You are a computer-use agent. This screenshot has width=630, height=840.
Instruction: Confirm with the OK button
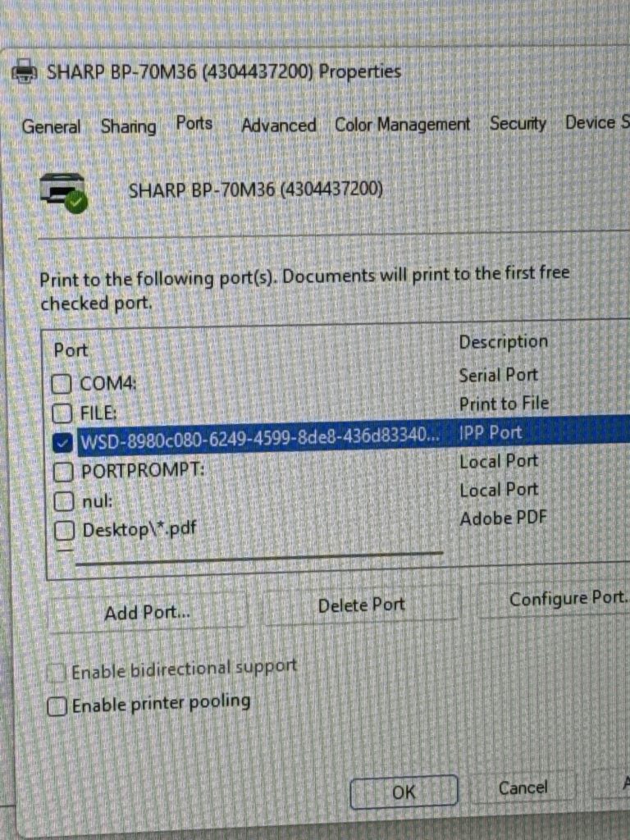403,792
